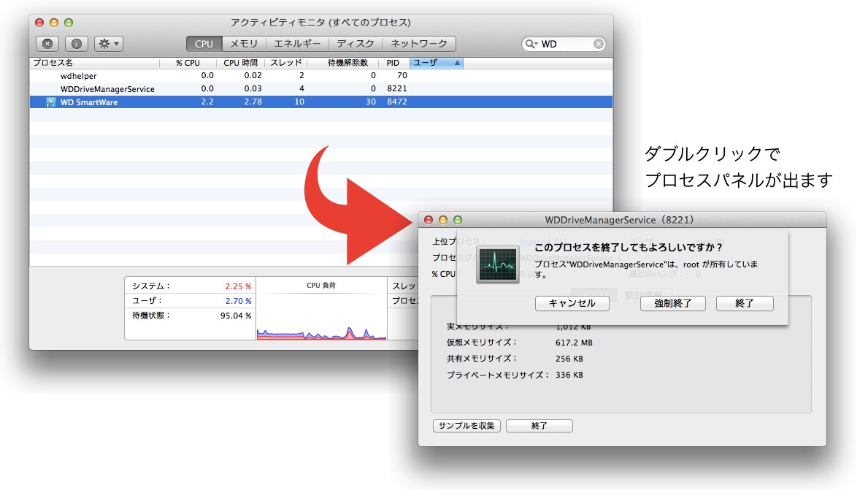
Task: Select the WD SmartWare process row
Action: (321, 102)
